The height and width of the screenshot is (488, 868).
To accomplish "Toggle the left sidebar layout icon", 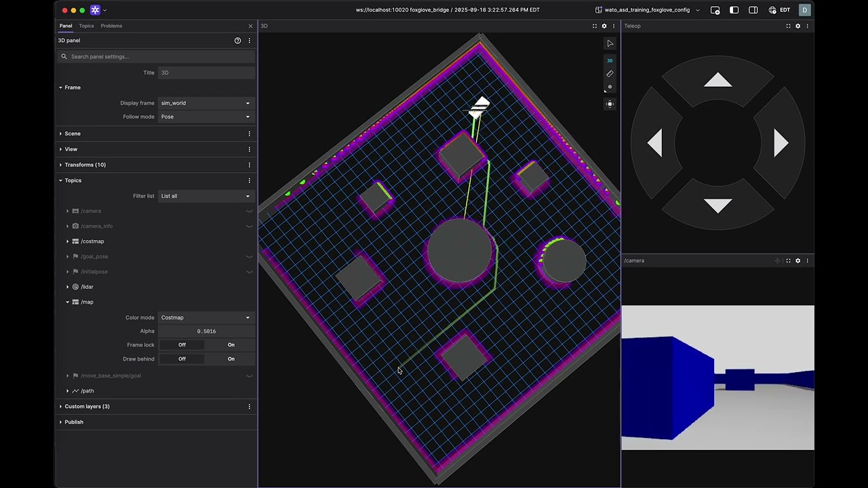I will [x=734, y=10].
